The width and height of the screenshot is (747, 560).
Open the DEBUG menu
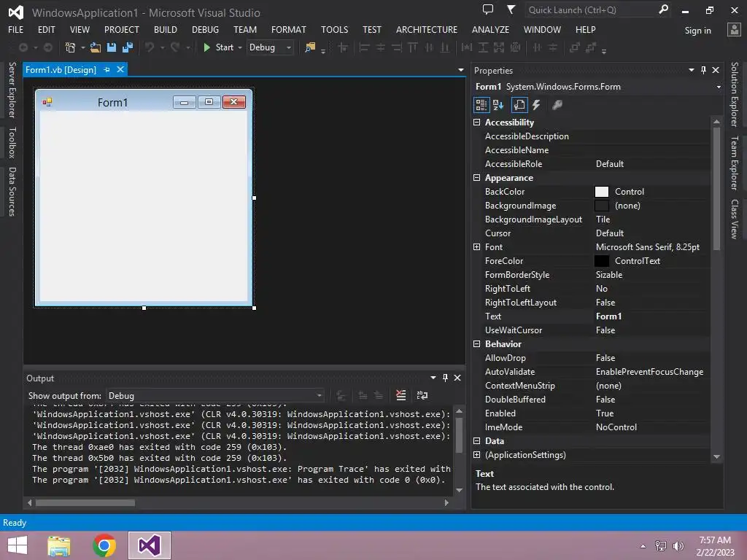tap(205, 29)
